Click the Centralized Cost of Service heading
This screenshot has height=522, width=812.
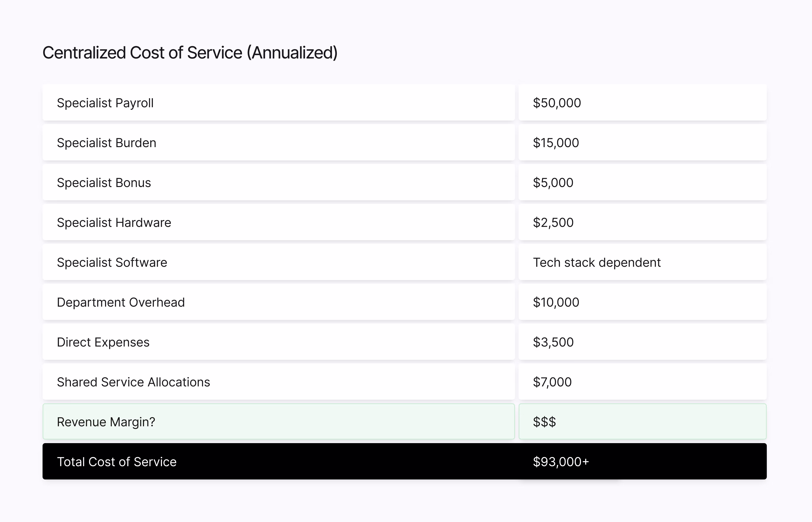[x=190, y=53]
